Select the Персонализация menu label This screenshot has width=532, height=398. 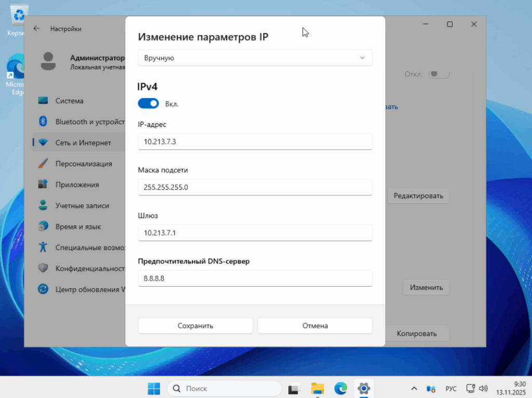pos(84,164)
